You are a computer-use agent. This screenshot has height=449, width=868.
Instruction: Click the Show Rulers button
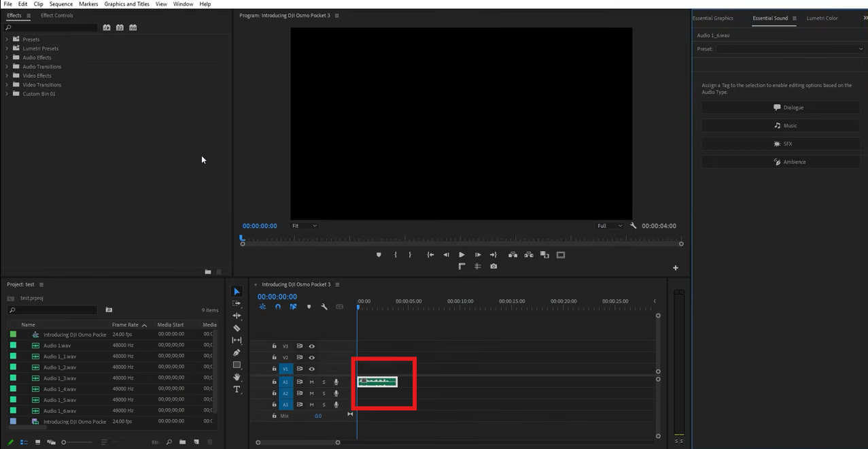coord(462,267)
